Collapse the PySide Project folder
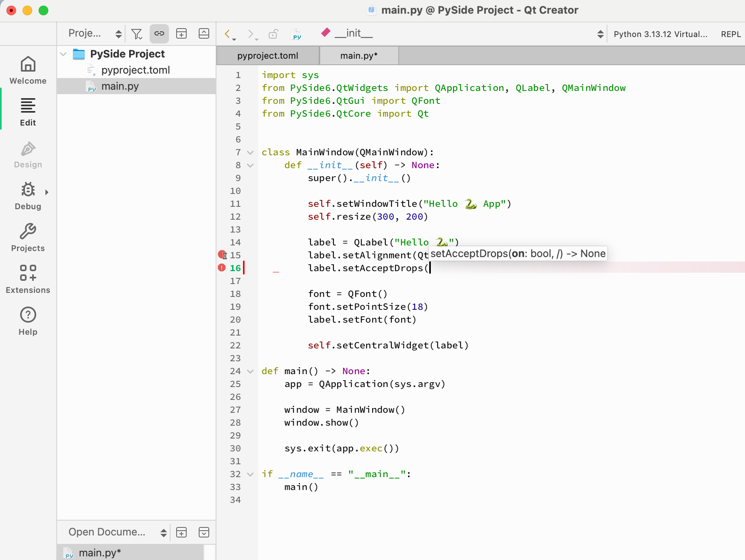The height and width of the screenshot is (560, 745). point(63,54)
